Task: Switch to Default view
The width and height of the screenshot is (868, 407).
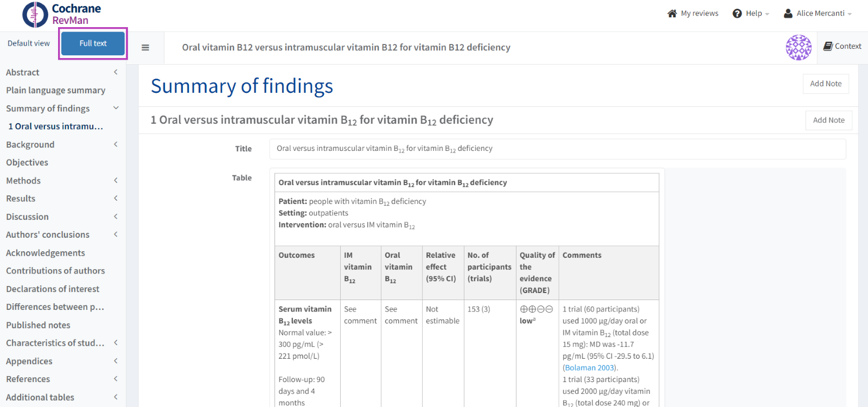Action: (29, 43)
